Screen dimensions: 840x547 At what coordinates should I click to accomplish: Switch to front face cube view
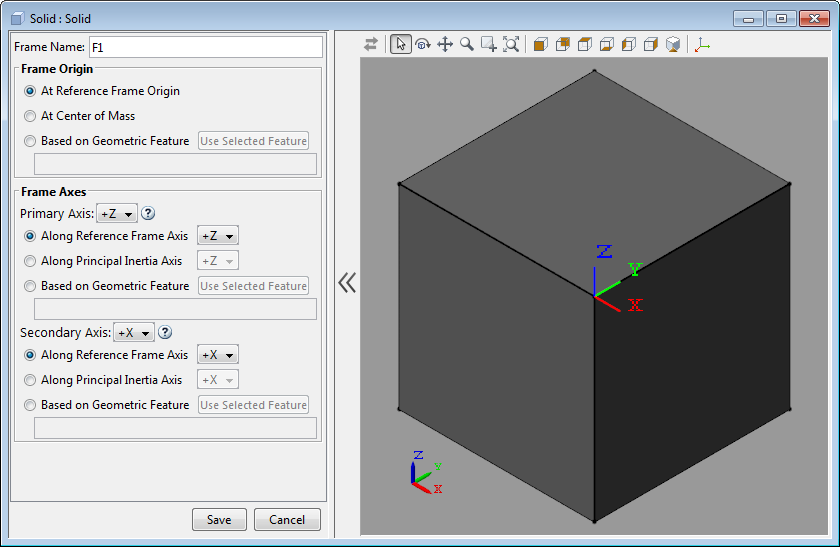[x=541, y=44]
